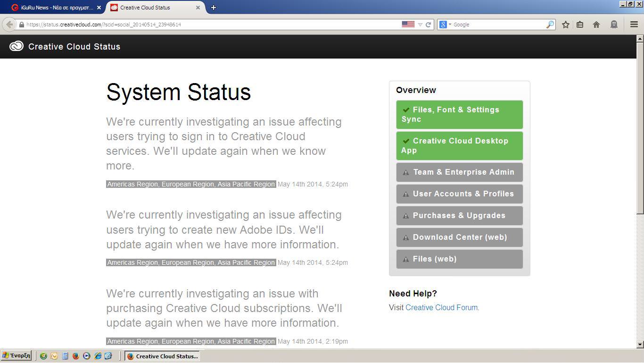The height and width of the screenshot is (363, 644).
Task: Launch Internet Explorer from quick launch
Action: [x=98, y=356]
